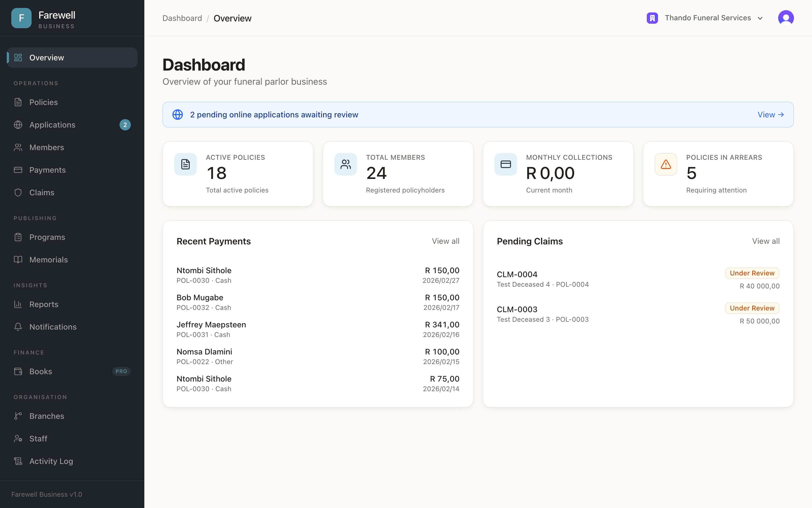The height and width of the screenshot is (508, 812).
Task: Open the Payments menu item
Action: (72, 170)
